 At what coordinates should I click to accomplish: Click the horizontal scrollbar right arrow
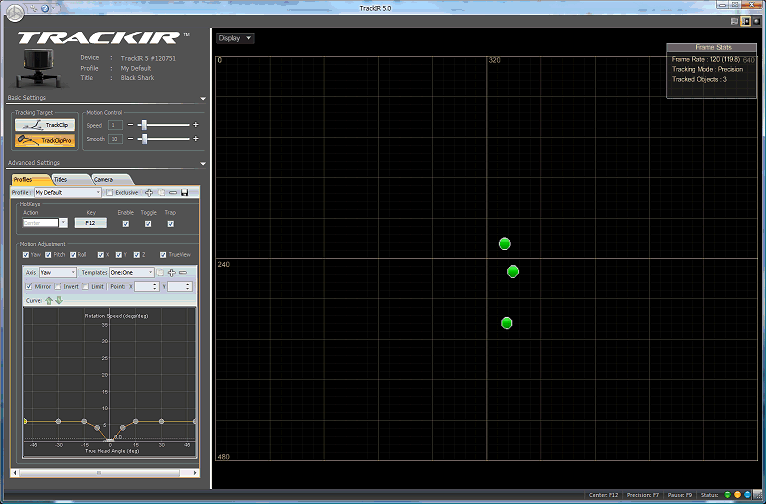(x=195, y=473)
